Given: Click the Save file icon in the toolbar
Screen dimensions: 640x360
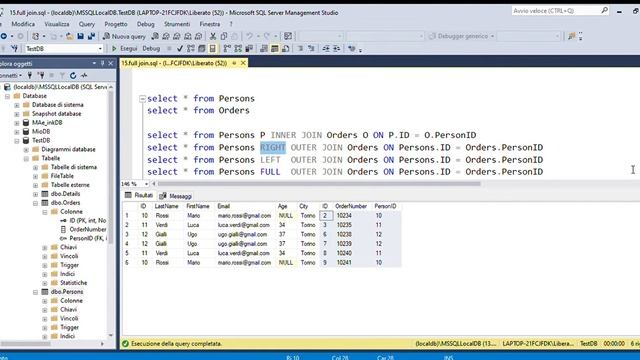Looking at the screenshot, I should pos(80,36).
